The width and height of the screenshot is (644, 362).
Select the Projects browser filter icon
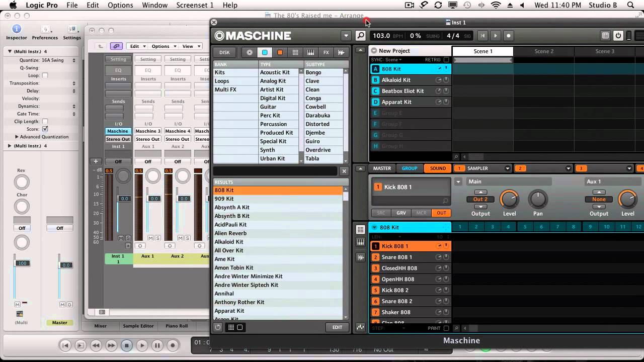pyautogui.click(x=250, y=52)
